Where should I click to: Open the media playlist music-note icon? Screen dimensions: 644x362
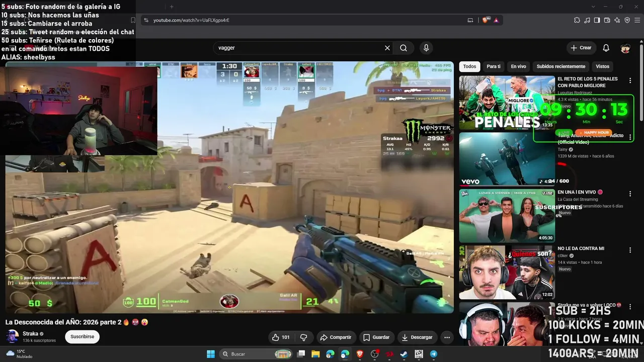[587, 20]
